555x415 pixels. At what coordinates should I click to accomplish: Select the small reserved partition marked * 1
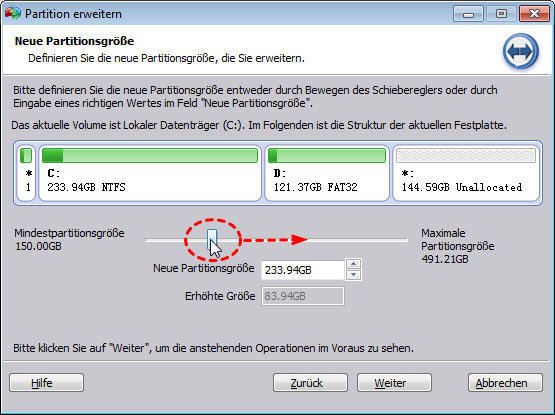(x=26, y=173)
